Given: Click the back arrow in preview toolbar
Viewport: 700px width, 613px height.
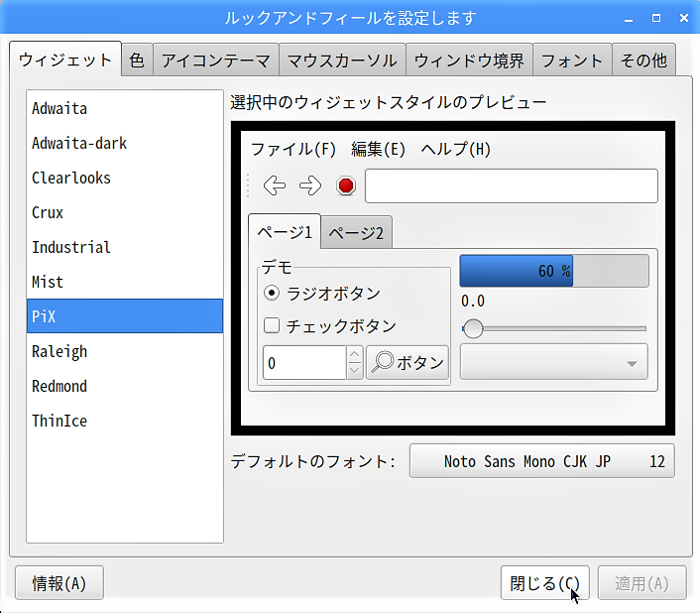Looking at the screenshot, I should point(275,185).
